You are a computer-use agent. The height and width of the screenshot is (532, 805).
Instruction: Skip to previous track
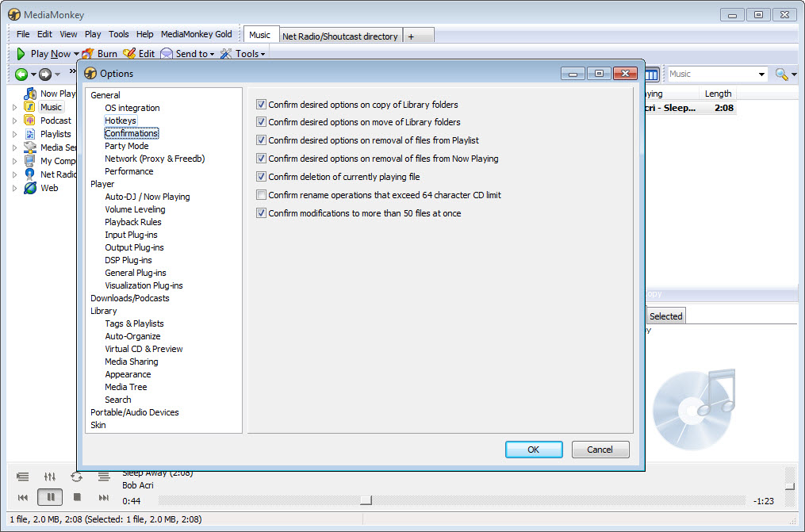(22, 497)
